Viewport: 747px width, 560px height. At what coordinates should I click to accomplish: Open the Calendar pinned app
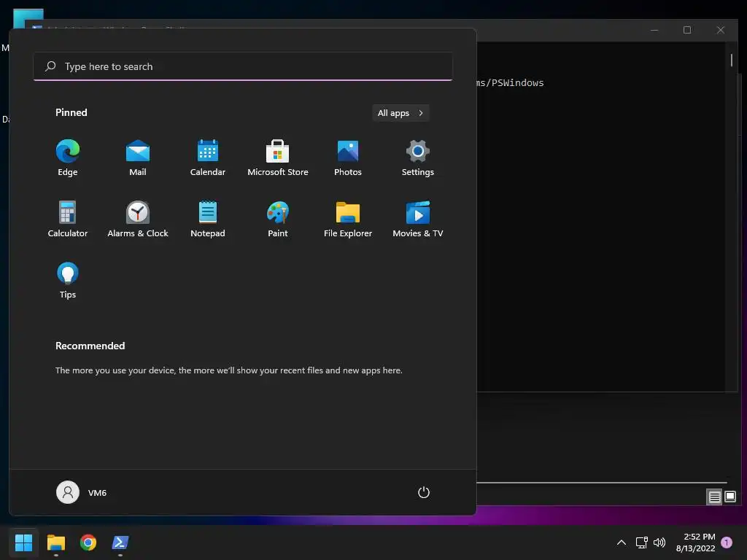(x=208, y=158)
